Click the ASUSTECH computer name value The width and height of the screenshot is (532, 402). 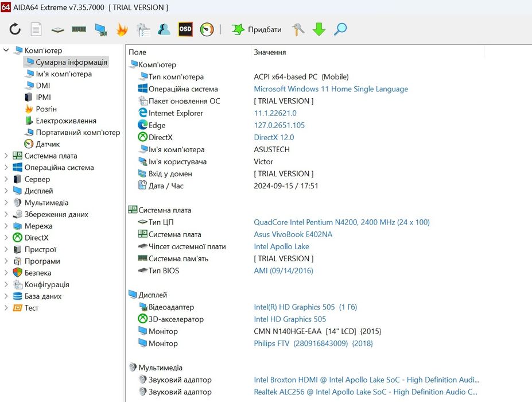tap(271, 150)
